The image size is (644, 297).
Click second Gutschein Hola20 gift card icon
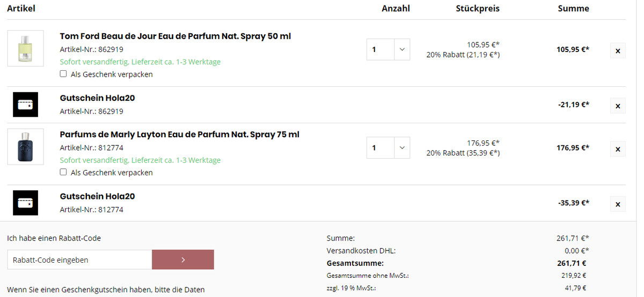(x=26, y=203)
